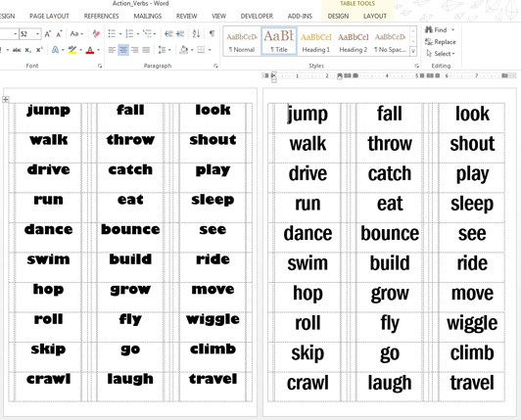The width and height of the screenshot is (521, 420).
Task: Apply the Heading 1 style
Action: (x=316, y=41)
